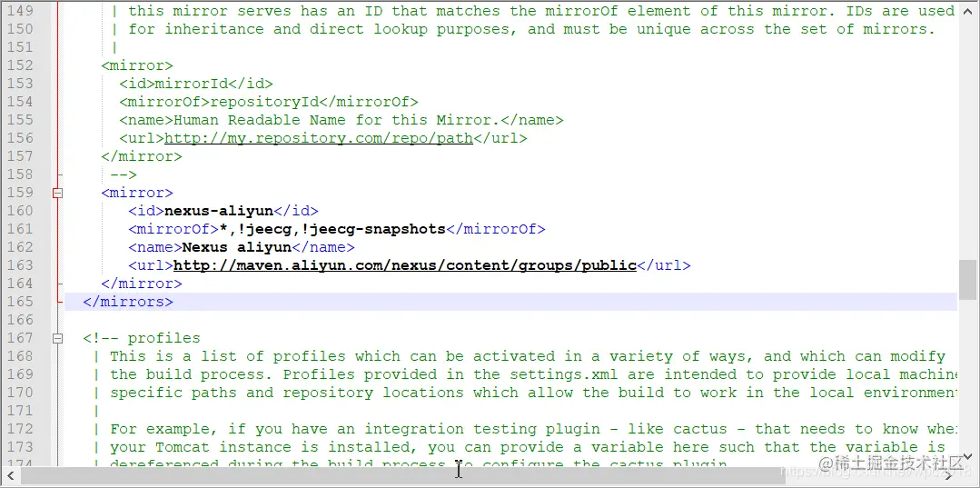Viewport: 980px width, 488px height.
Task: Click the opening <mirror> tag on line 152
Action: 137,65
